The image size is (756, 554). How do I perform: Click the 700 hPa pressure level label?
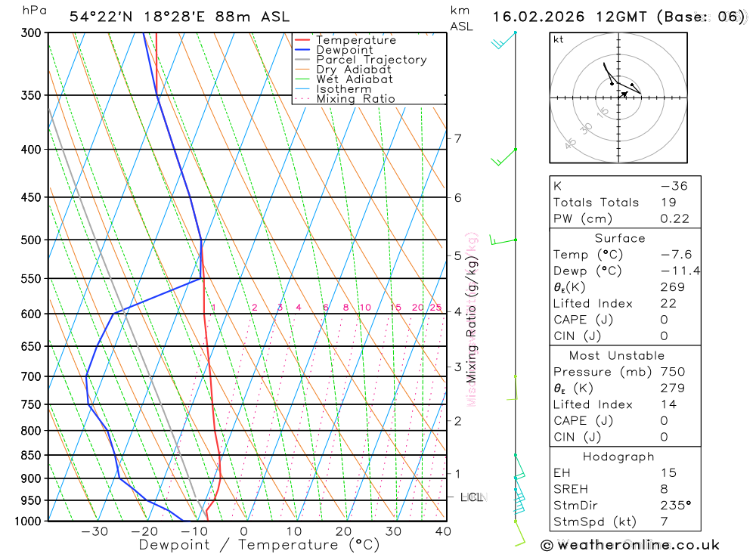pyautogui.click(x=31, y=376)
